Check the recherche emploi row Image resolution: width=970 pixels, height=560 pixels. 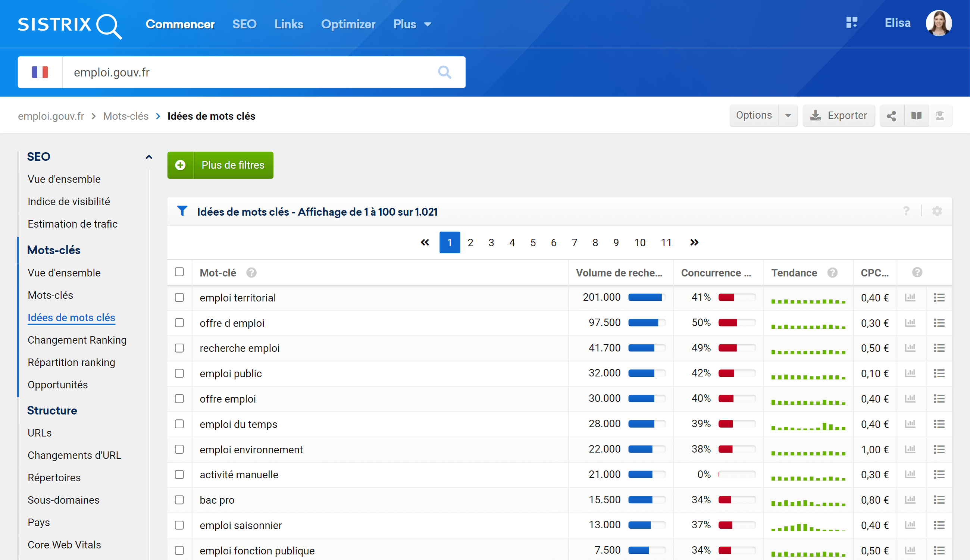(179, 348)
